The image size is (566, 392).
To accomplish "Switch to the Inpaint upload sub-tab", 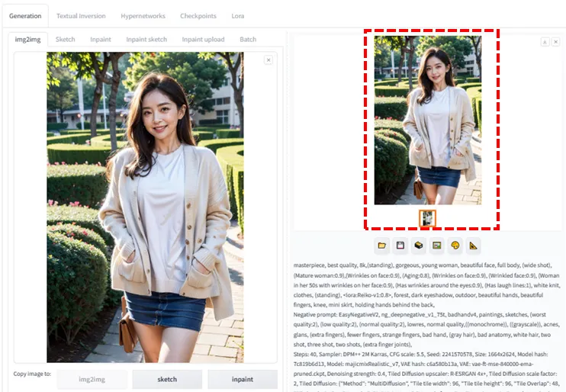I will point(203,40).
